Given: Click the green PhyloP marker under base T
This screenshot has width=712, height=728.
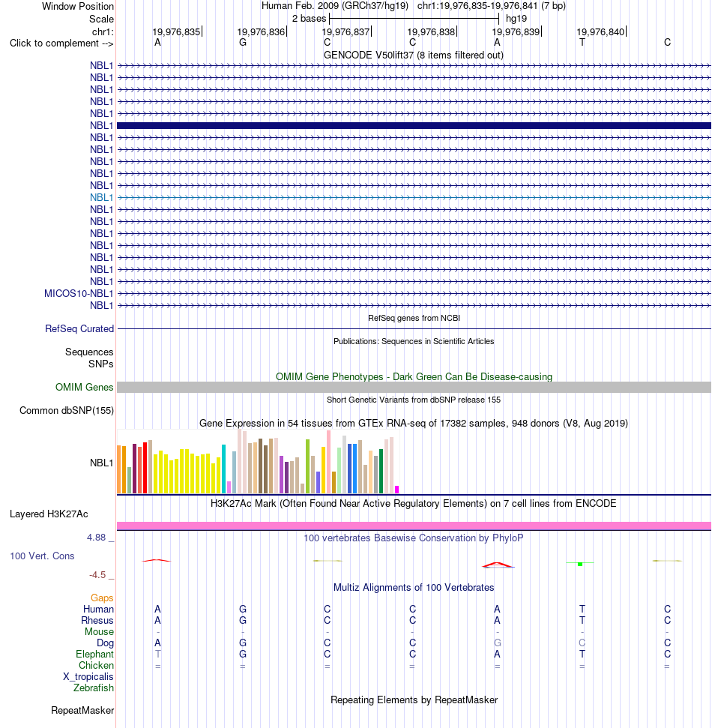Looking at the screenshot, I should pos(580,564).
